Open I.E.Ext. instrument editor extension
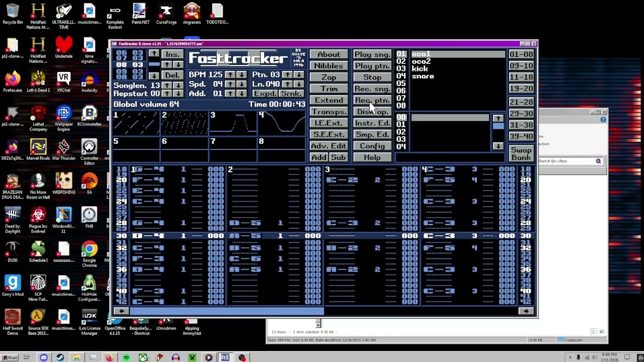This screenshot has height=362, width=644. pyautogui.click(x=329, y=123)
